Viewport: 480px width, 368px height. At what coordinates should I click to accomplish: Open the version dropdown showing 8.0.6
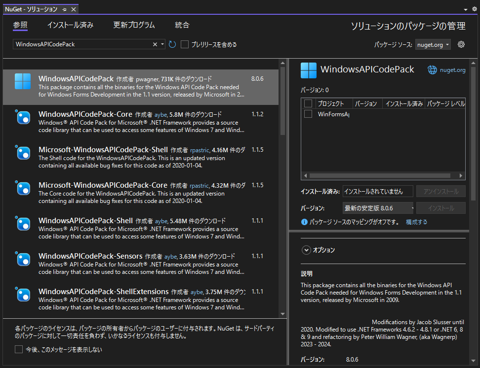click(378, 208)
